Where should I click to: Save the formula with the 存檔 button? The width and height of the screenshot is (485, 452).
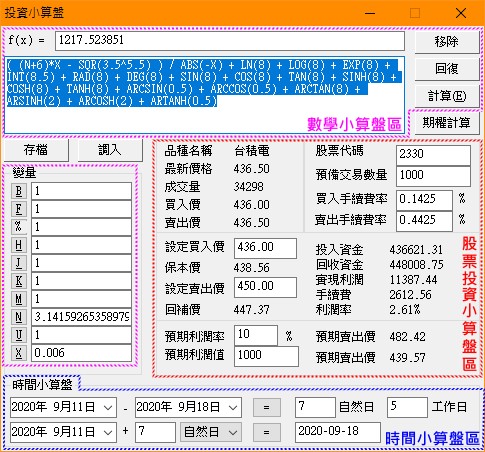(36, 150)
